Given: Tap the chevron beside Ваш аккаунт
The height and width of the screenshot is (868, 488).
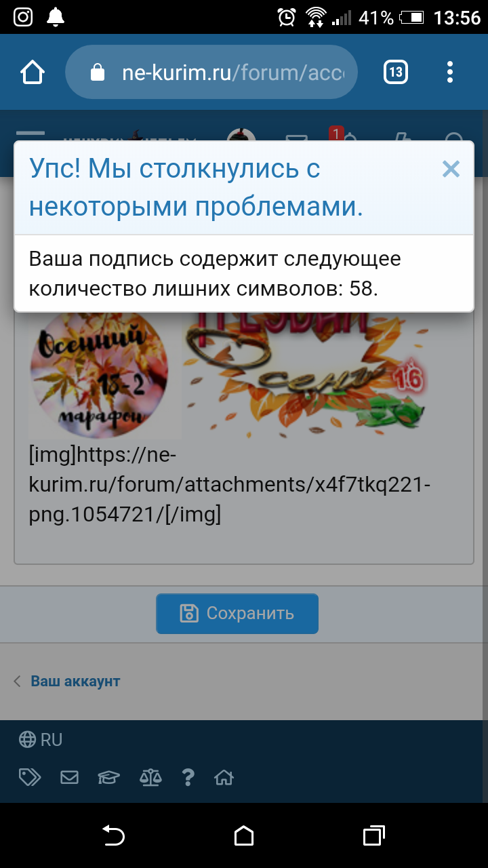Looking at the screenshot, I should click(18, 682).
